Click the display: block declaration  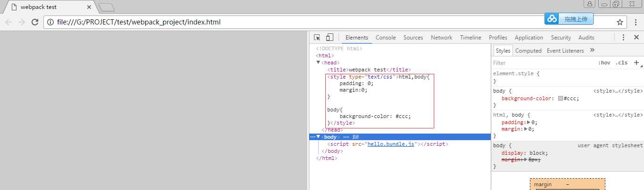pyautogui.click(x=525, y=153)
